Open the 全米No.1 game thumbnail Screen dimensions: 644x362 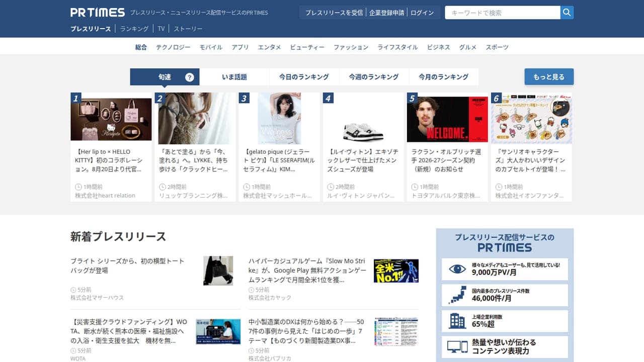[x=396, y=271]
